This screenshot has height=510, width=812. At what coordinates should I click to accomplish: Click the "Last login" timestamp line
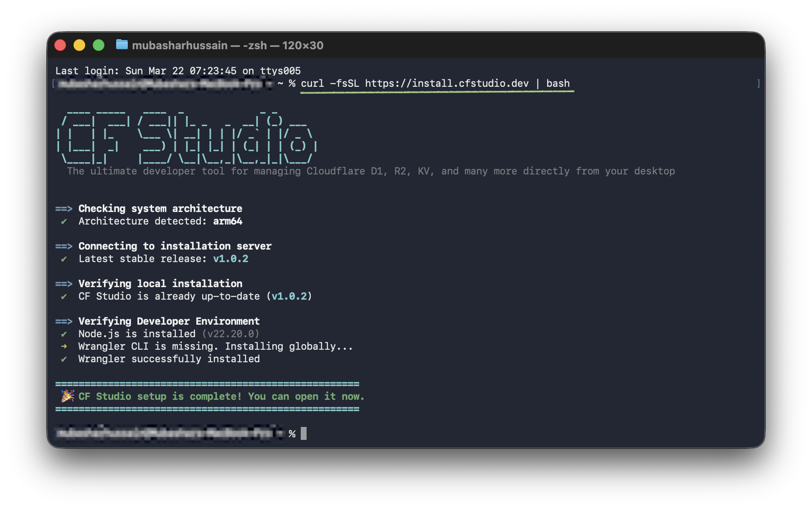pyautogui.click(x=177, y=71)
